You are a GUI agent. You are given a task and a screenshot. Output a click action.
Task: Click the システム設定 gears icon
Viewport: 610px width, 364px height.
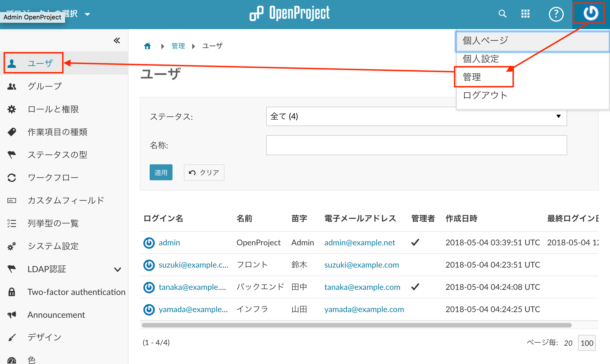(x=12, y=246)
